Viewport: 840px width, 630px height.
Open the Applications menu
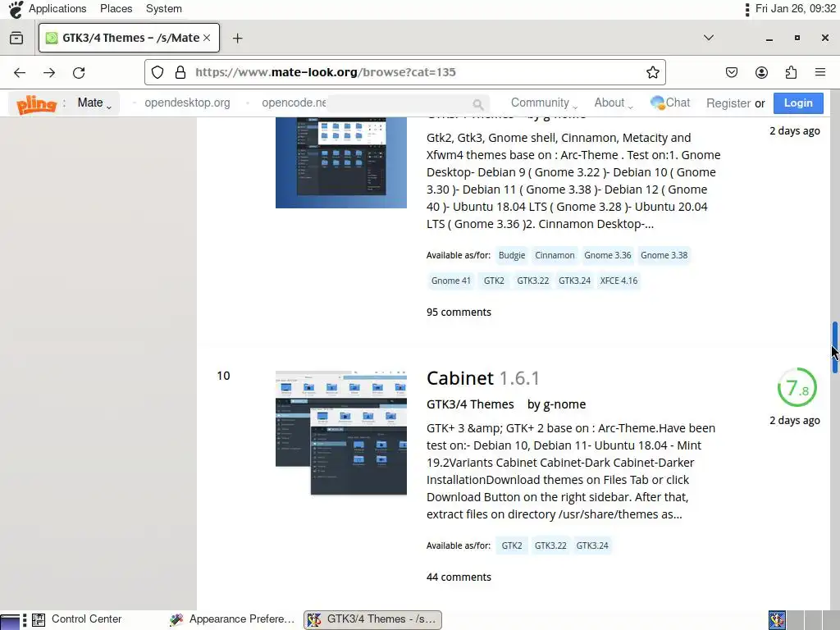point(57,8)
